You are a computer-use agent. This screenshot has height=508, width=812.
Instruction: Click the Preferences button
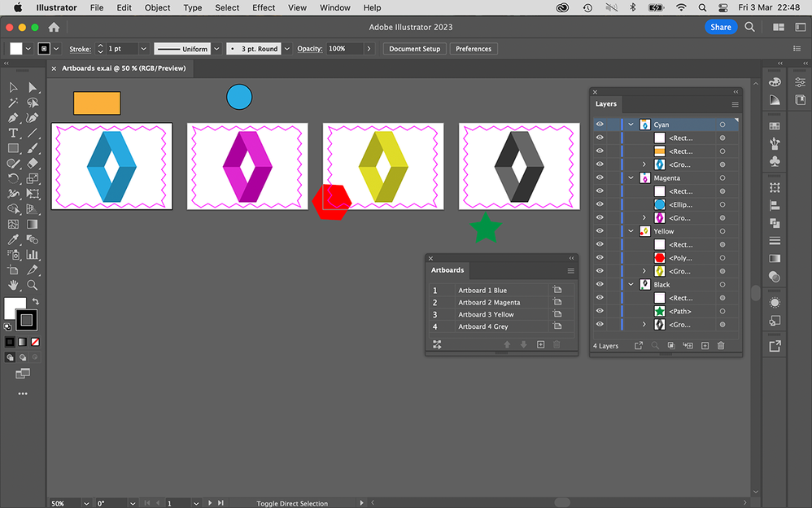click(474, 49)
